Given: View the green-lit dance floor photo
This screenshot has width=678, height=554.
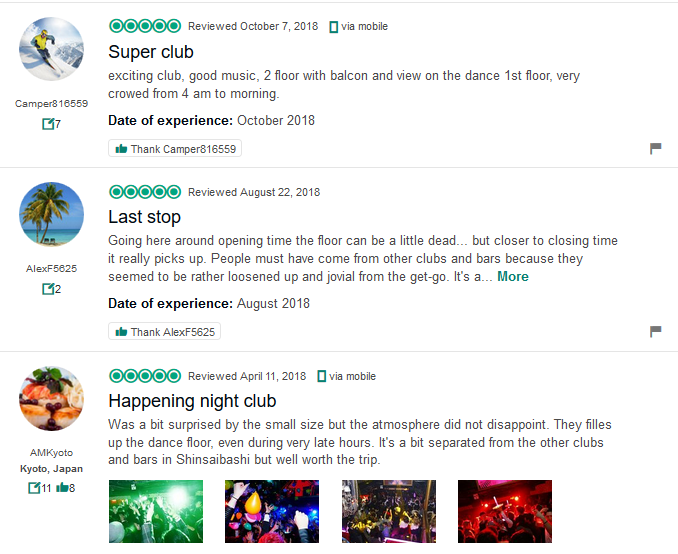Looking at the screenshot, I should coord(156,511).
